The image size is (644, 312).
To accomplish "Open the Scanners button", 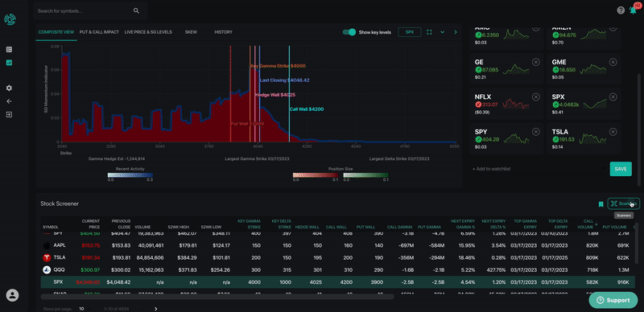I will tap(623, 203).
